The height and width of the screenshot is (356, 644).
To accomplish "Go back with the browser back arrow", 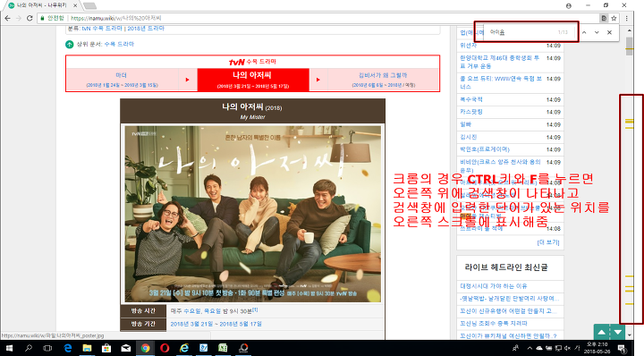I will click(7, 18).
